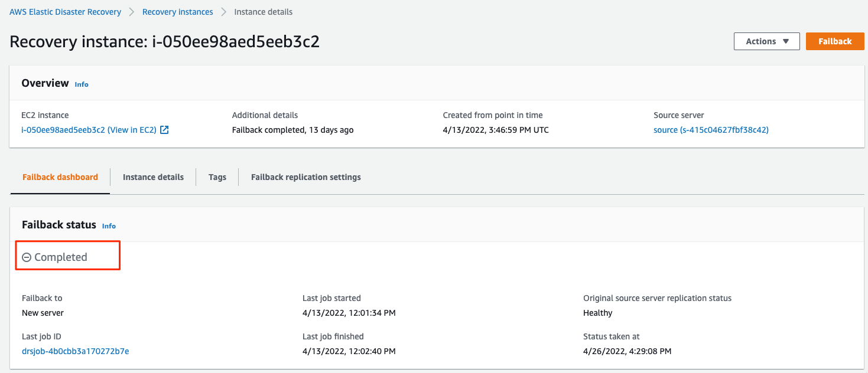Open the EC2 instance i-050ee98aed5eeb3c2 link
This screenshot has width=868, height=373.
tap(89, 130)
